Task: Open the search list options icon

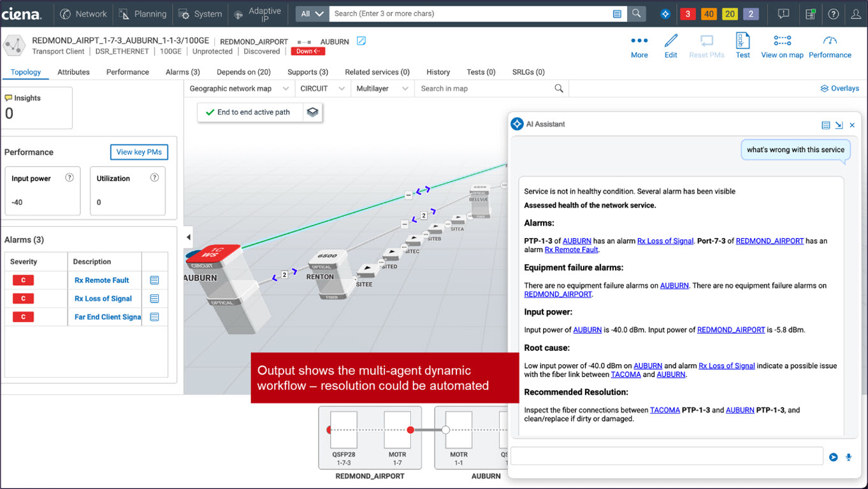Action: click(x=617, y=13)
